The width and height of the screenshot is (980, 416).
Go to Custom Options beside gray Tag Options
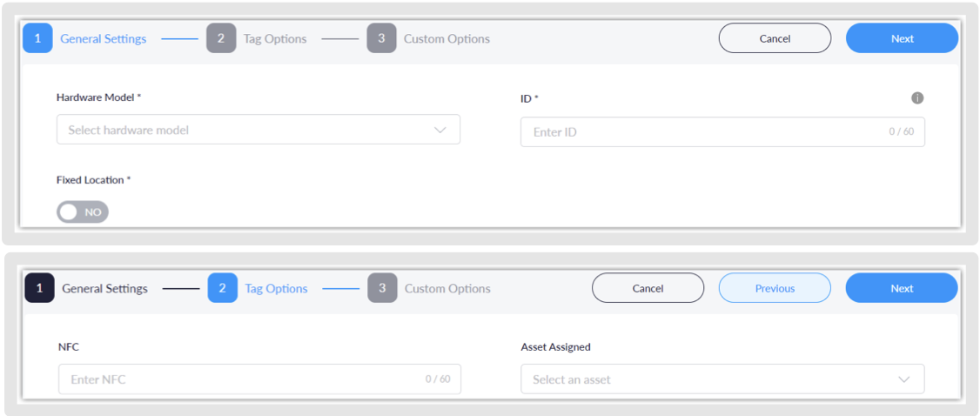coord(446,38)
